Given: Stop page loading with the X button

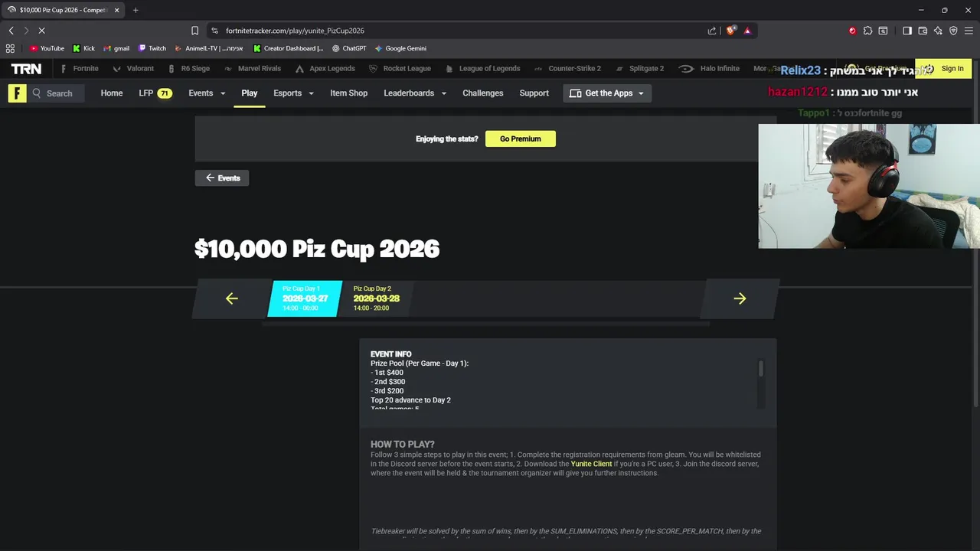Looking at the screenshot, I should 41,31.
